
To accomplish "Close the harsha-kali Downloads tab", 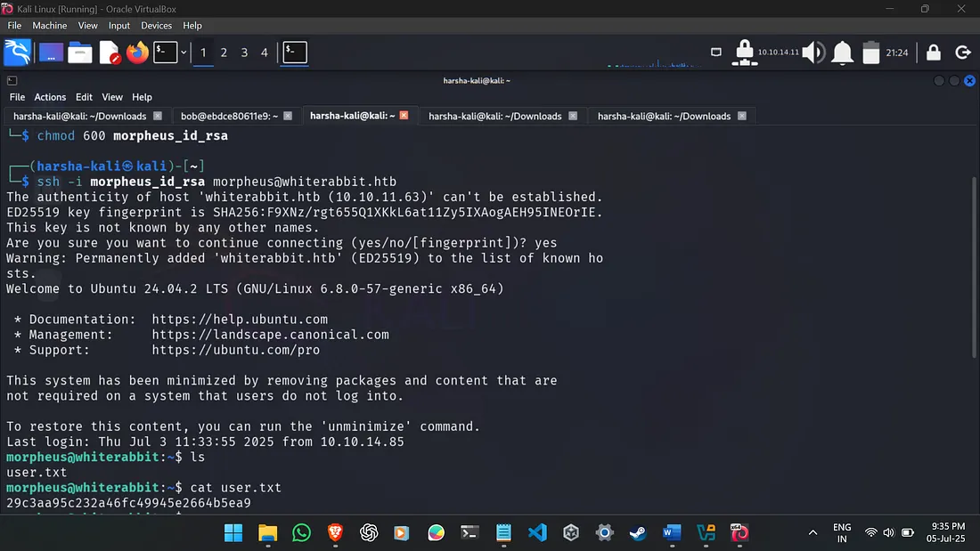I will (x=158, y=116).
